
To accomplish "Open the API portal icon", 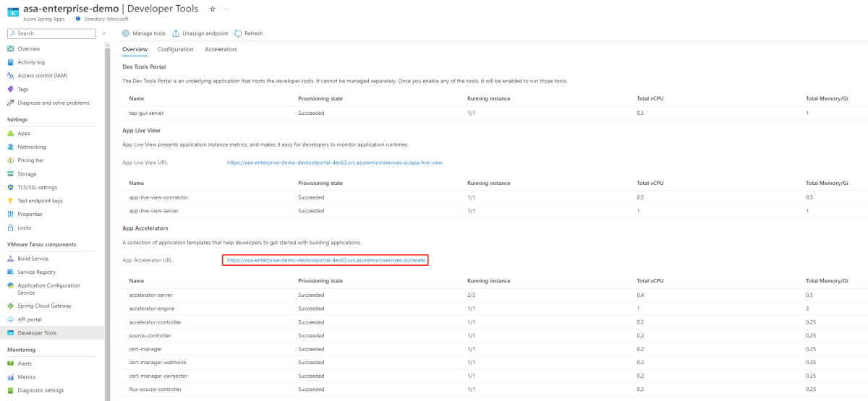I will [x=10, y=319].
